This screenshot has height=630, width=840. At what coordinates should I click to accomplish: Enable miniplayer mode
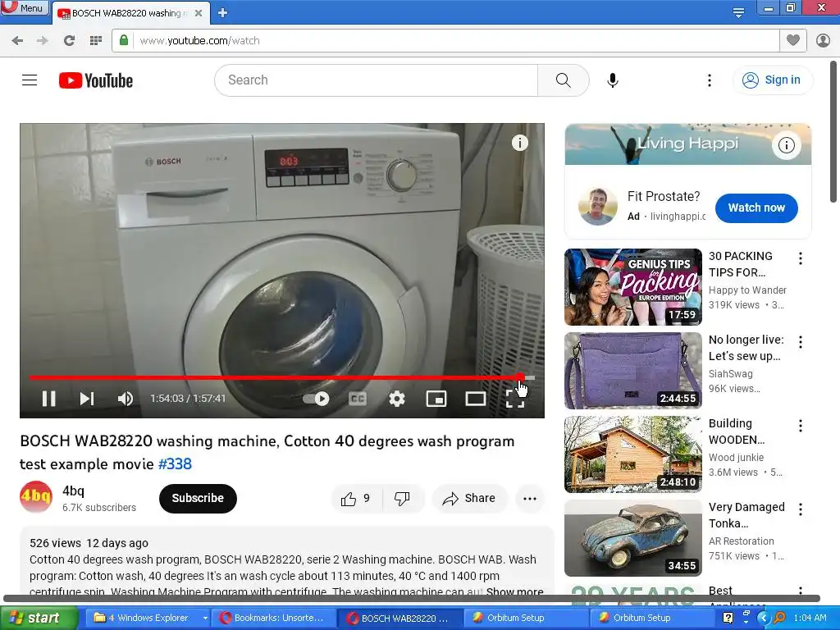(x=436, y=399)
